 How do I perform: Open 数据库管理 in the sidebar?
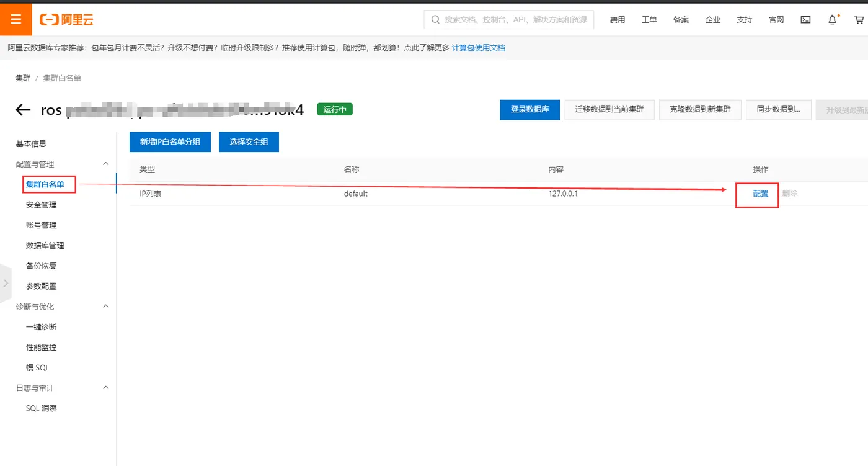pos(45,246)
